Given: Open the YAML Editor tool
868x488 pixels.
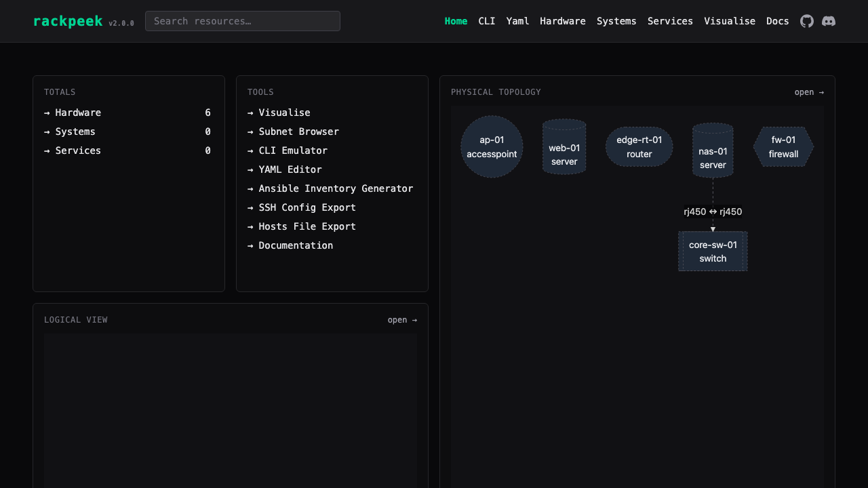Looking at the screenshot, I should tap(285, 169).
